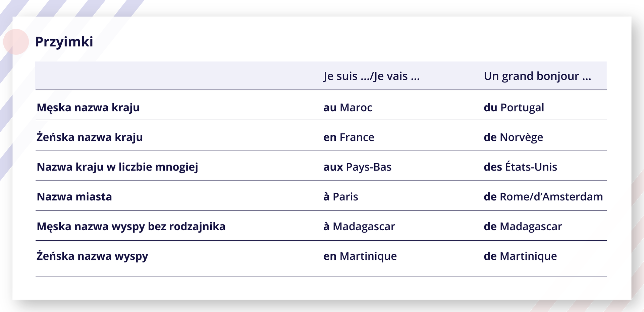Screen dimensions: 644x312
Task: Select the 'des États-Unis' cell
Action: (520, 167)
